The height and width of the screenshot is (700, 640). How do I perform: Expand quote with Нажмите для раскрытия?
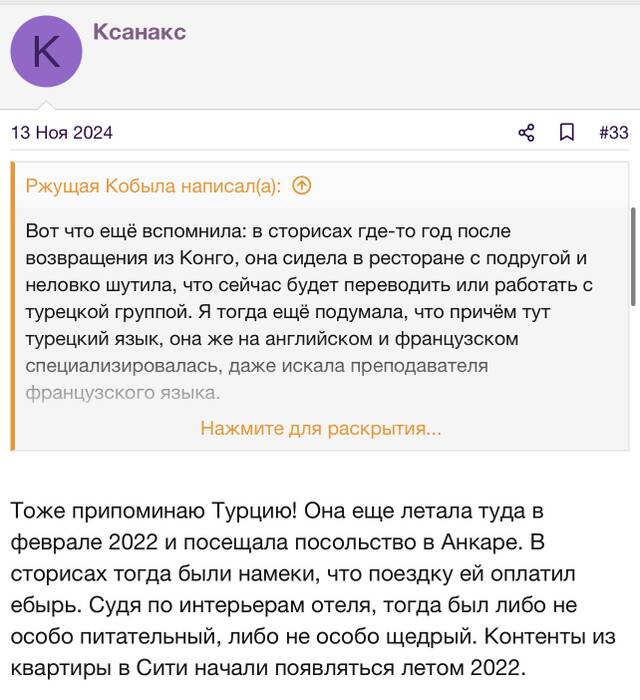(x=321, y=428)
